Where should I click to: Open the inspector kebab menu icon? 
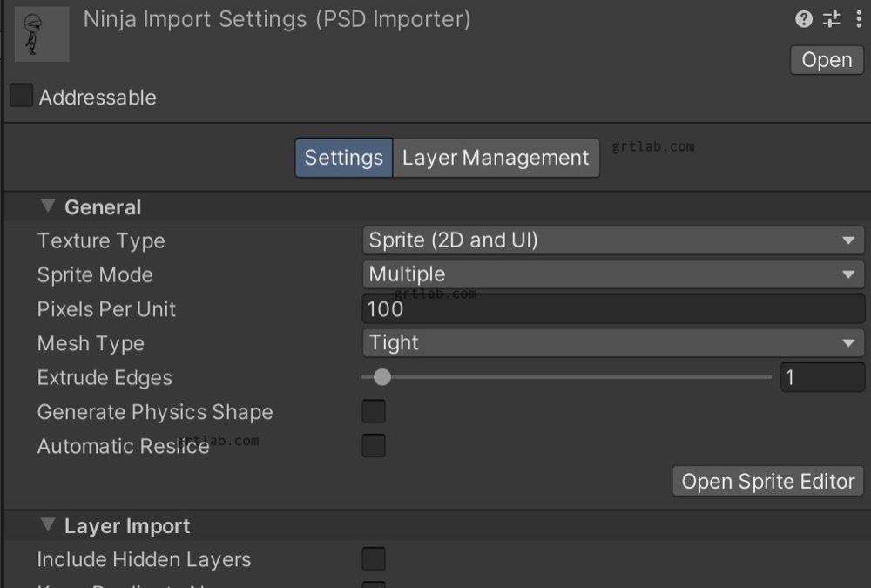[859, 19]
